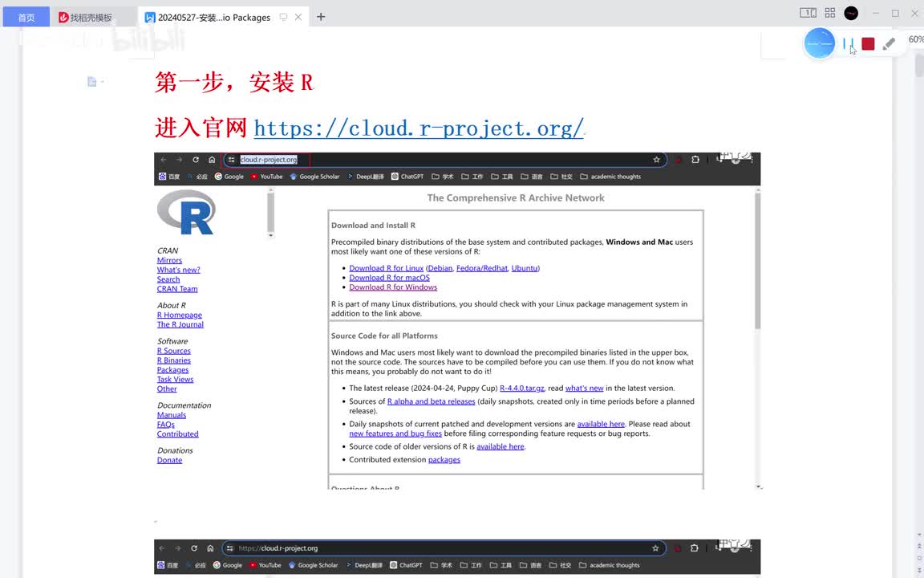Open the four-squares app grid icon
This screenshot has width=924, height=578.
point(829,13)
